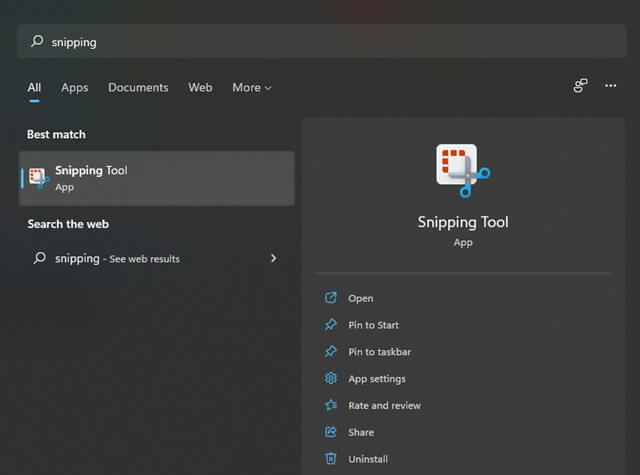Click the large Snipping Tool app icon
The height and width of the screenshot is (475, 640).
(462, 170)
